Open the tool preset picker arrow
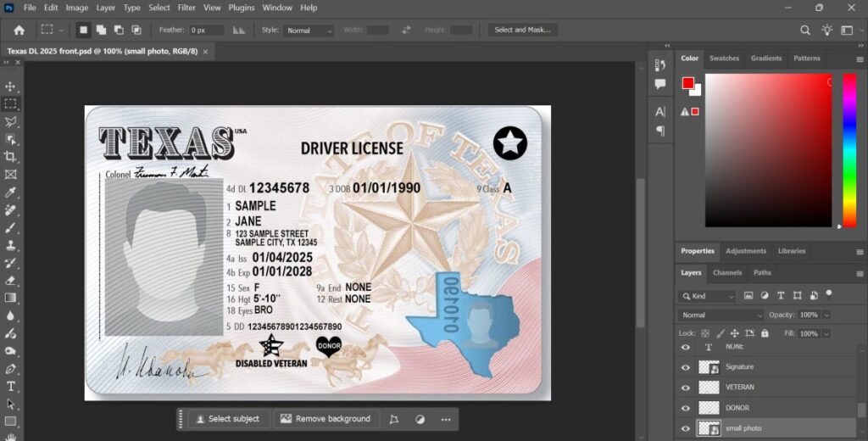This screenshot has width=868, height=441. coord(61,31)
